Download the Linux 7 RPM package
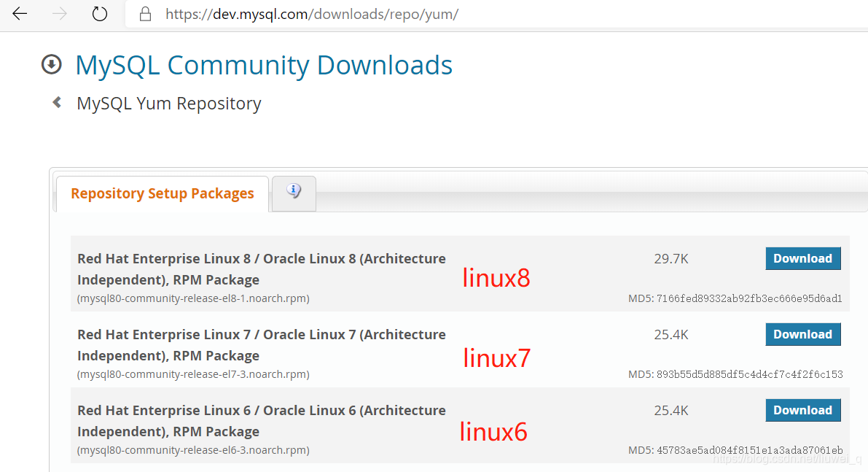Viewport: 868px width, 472px height. [x=802, y=335]
